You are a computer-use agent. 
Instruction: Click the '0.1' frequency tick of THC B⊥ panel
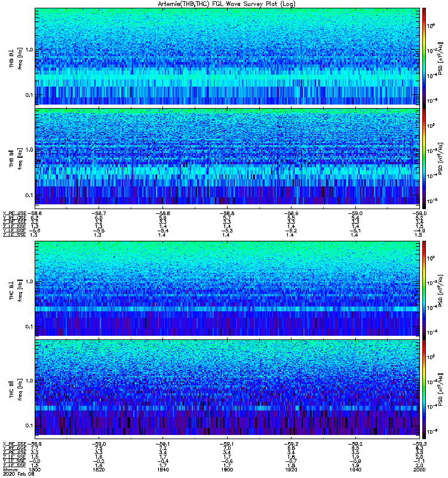tap(29, 326)
